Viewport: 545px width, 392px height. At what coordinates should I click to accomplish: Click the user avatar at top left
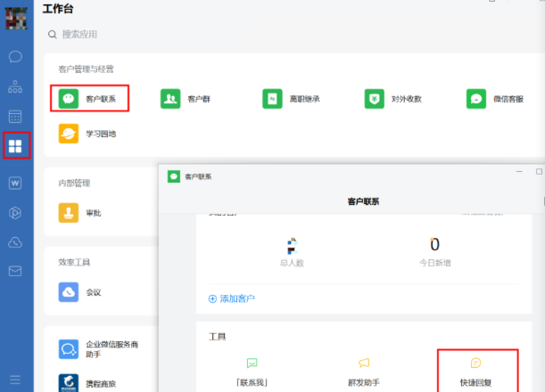pos(15,15)
